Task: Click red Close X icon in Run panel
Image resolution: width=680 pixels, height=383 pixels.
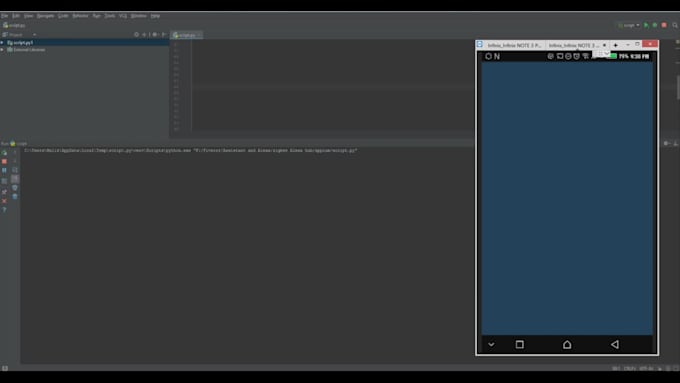Action: point(4,201)
